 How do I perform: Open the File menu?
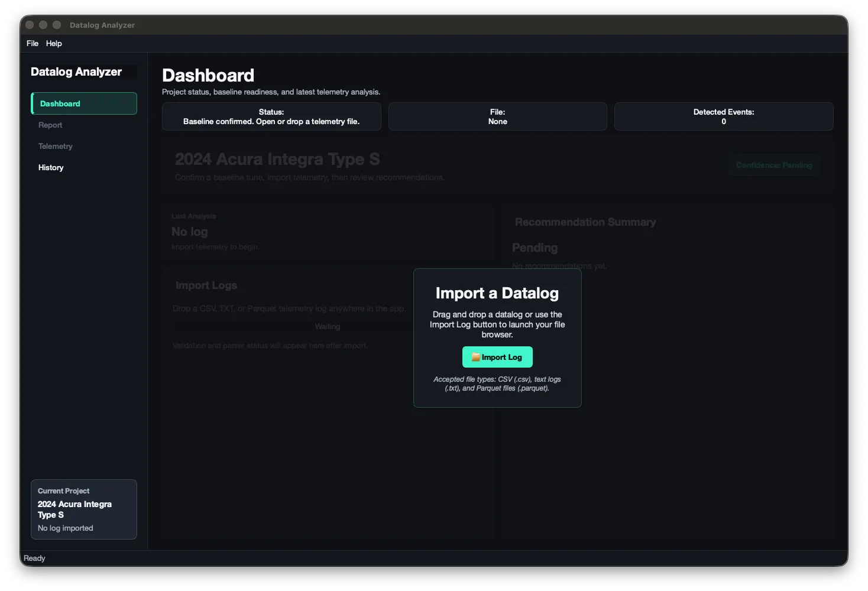(x=33, y=43)
